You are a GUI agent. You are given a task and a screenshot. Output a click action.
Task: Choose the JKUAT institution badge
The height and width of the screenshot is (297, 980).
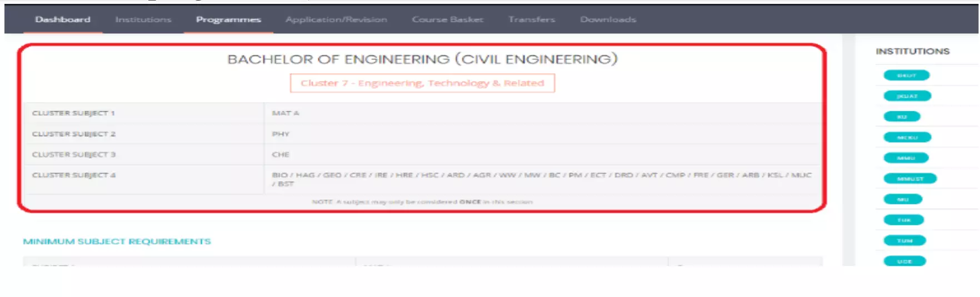coord(907,96)
